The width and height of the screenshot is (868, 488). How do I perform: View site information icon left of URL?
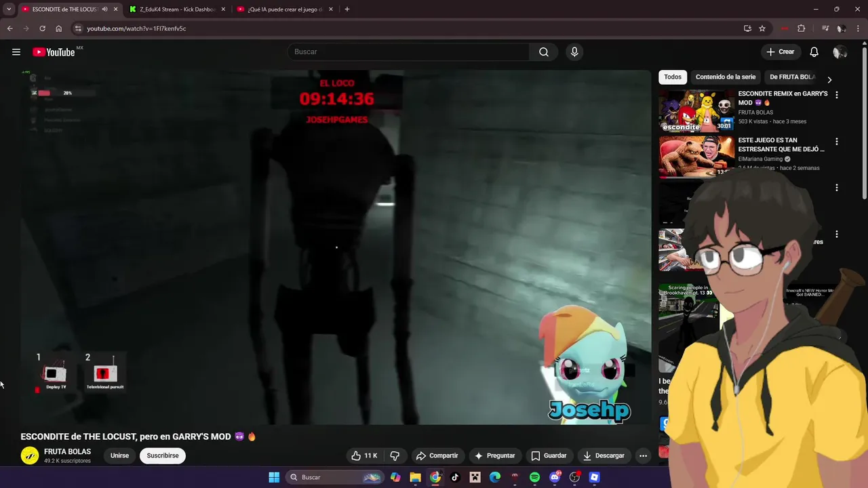pyautogui.click(x=78, y=28)
